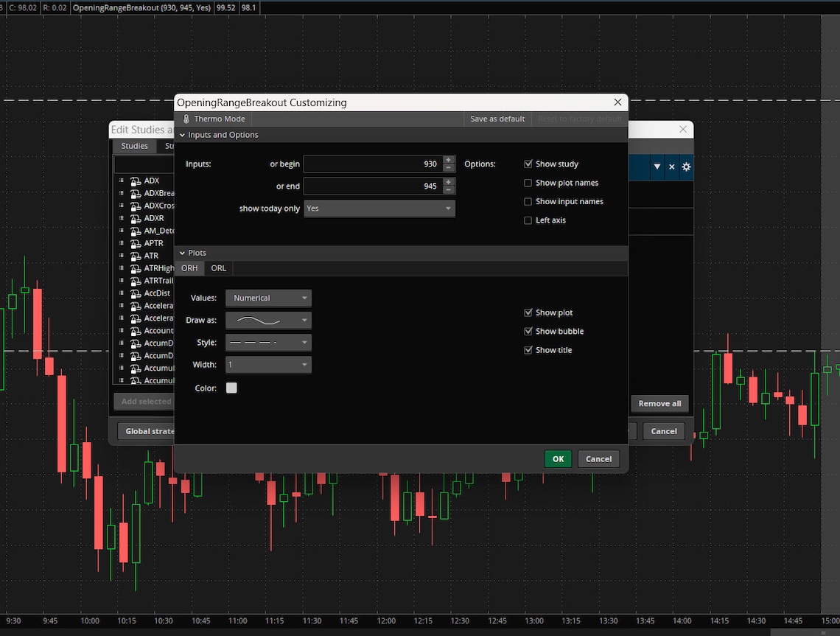Click the grip handle beside ADXR in the list
The width and height of the screenshot is (840, 636).
(122, 218)
